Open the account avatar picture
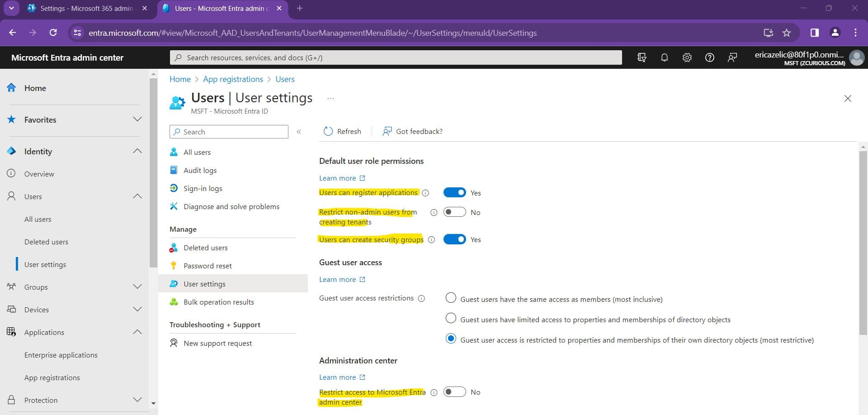Viewport: 868px width, 415px height. [x=857, y=57]
